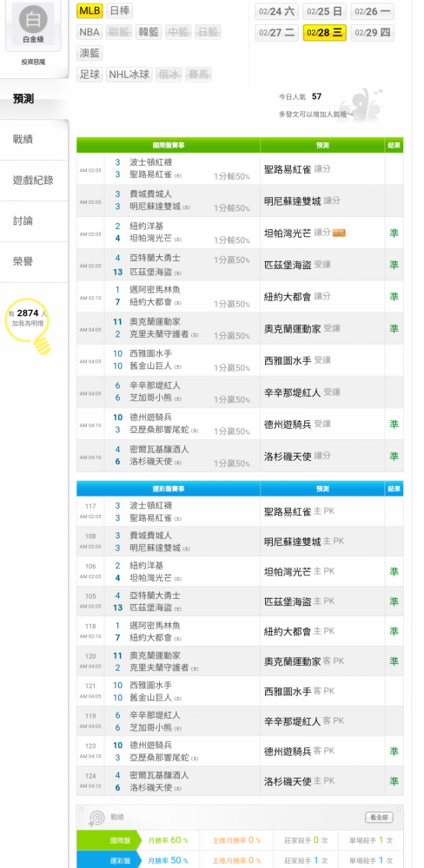Select the 中籃 league tab
424x868 pixels.
pyautogui.click(x=178, y=32)
